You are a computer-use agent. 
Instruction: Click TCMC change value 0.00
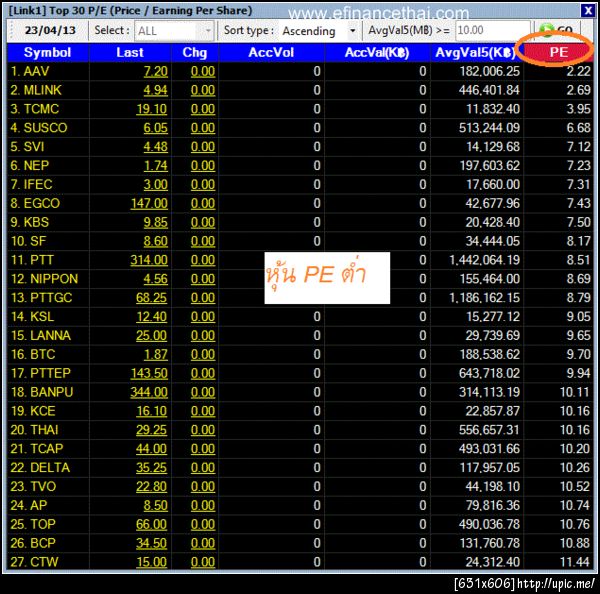point(203,109)
